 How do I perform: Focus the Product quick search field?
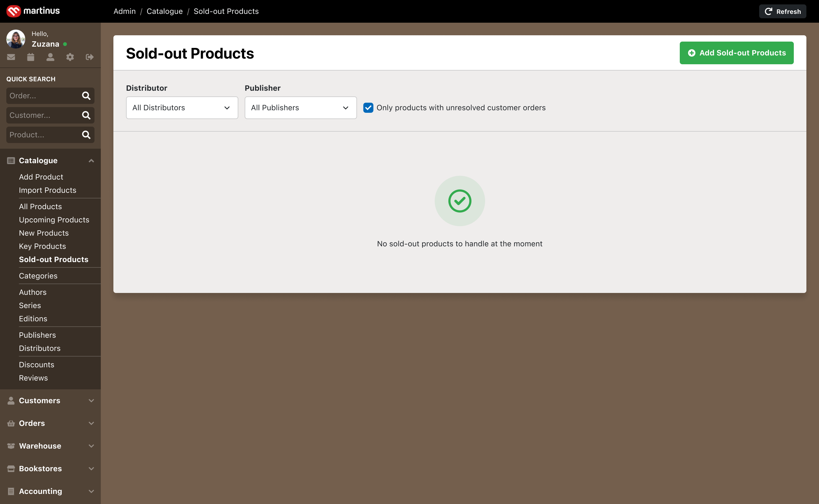[x=50, y=135]
